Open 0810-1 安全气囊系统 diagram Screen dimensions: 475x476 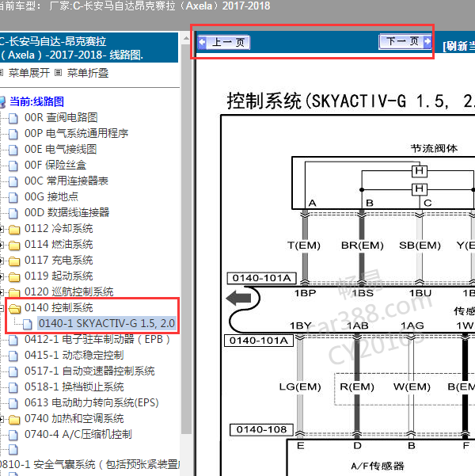(89, 464)
